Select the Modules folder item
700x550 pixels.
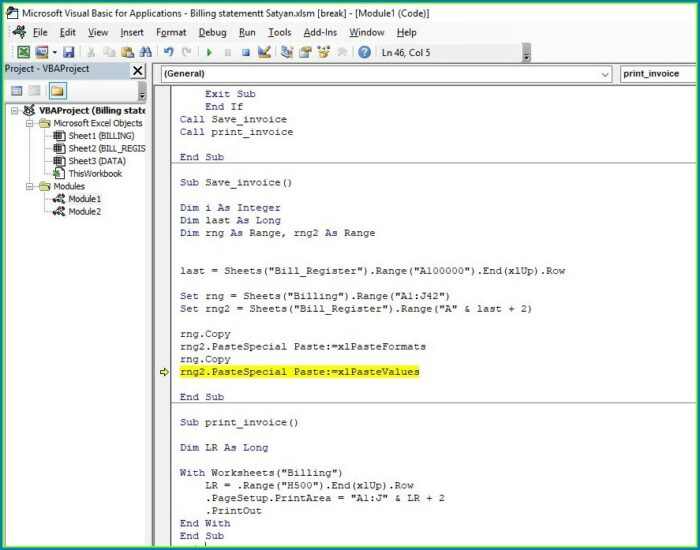[x=69, y=186]
